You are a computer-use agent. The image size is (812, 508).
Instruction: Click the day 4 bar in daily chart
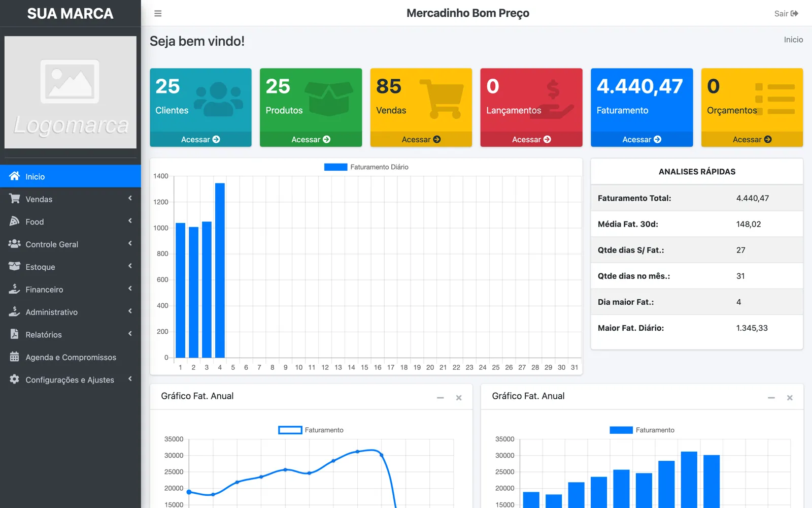point(220,270)
